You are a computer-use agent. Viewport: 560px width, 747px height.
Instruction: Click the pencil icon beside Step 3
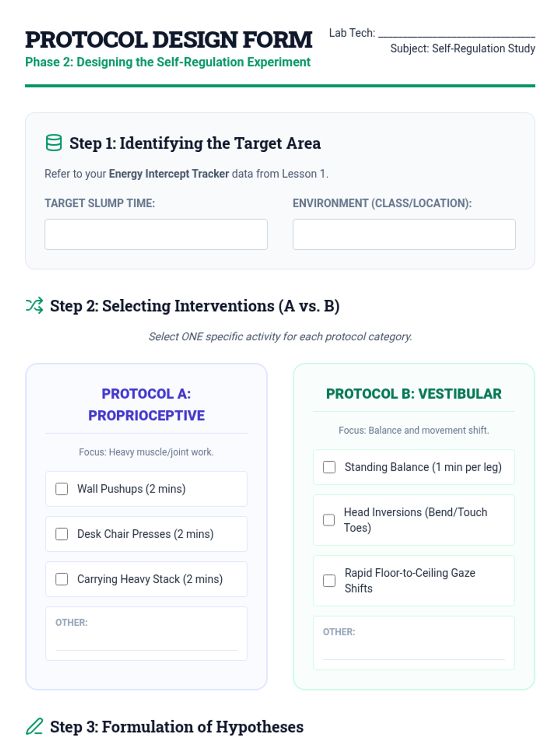35,726
